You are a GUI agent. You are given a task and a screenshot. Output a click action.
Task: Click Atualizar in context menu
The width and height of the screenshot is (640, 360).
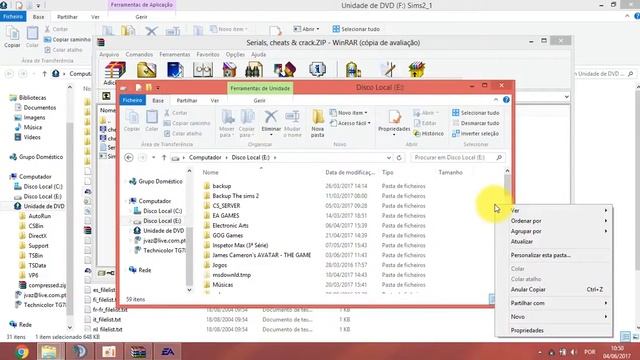(554, 242)
